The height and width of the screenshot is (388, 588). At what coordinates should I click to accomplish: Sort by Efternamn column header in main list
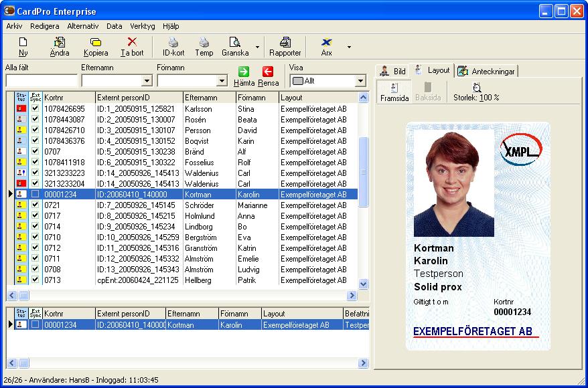[x=209, y=98]
